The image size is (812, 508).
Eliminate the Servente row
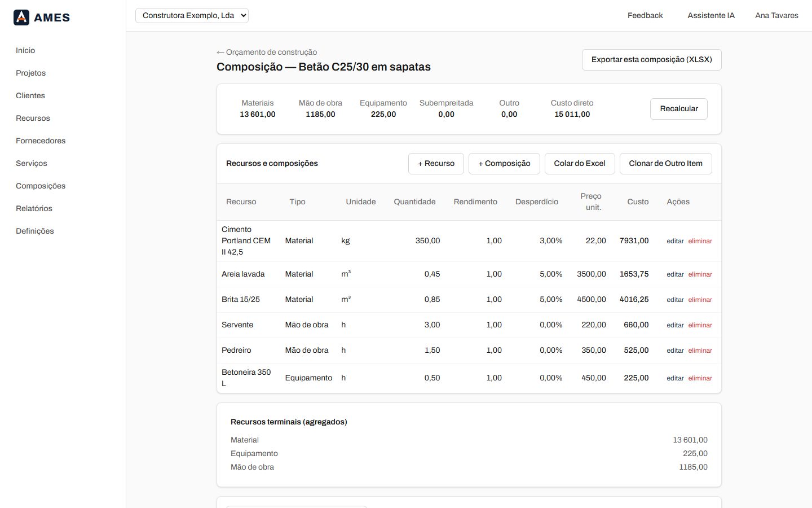point(700,325)
